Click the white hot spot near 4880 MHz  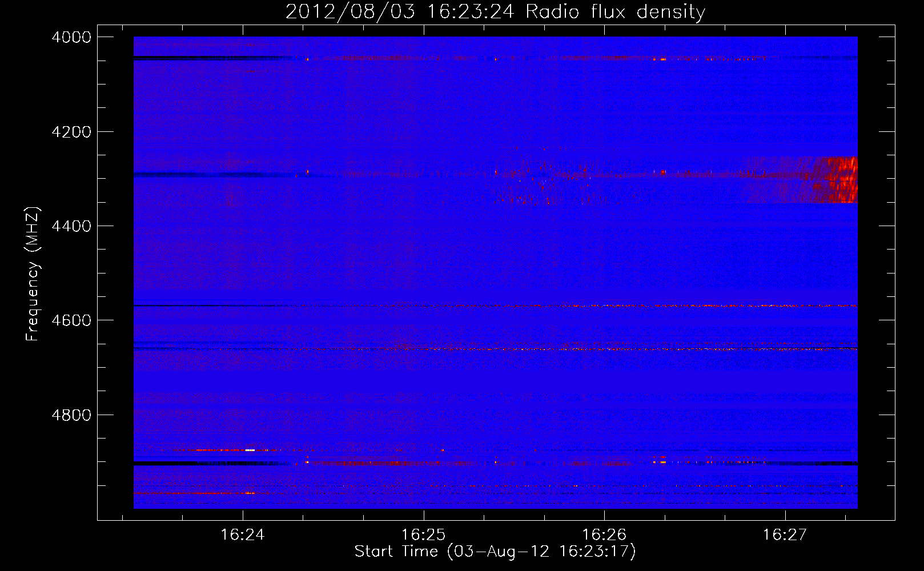250,451
